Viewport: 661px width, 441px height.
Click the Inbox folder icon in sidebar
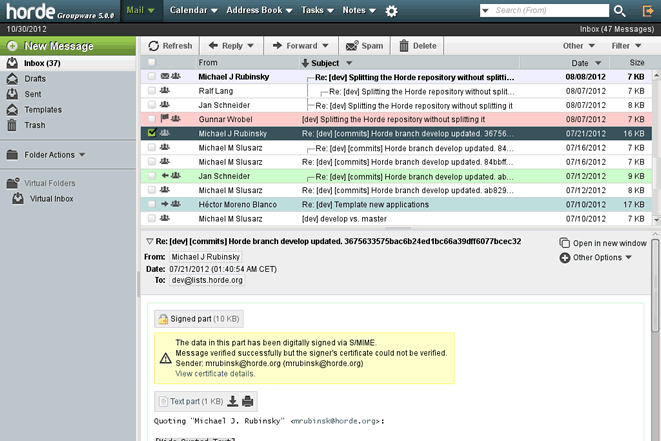click(x=12, y=63)
